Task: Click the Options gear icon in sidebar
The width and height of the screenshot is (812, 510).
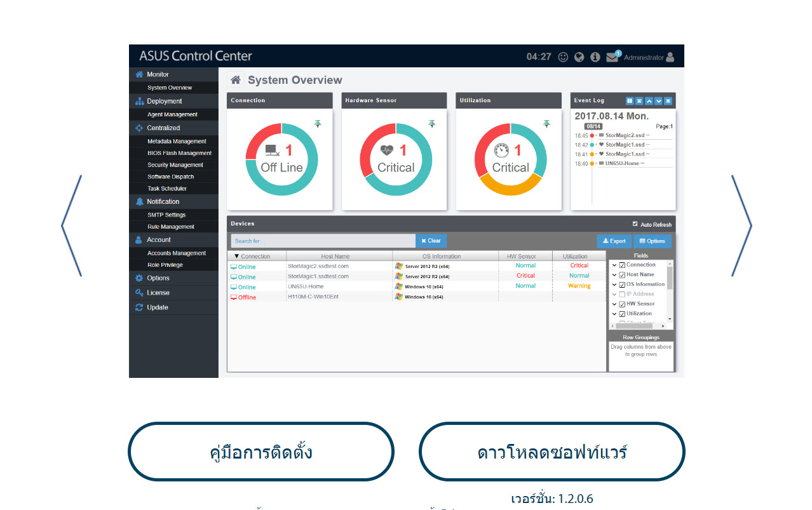Action: [x=140, y=278]
